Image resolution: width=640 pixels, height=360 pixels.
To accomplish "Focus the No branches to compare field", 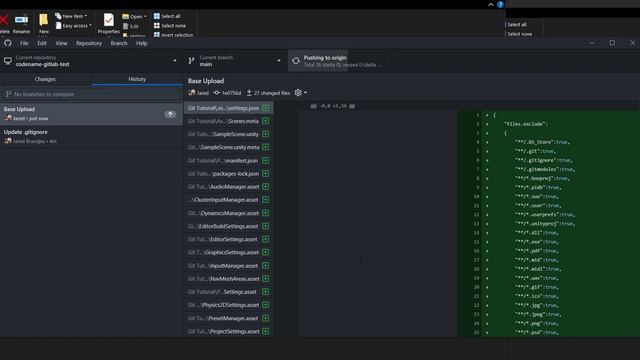I will point(91,94).
